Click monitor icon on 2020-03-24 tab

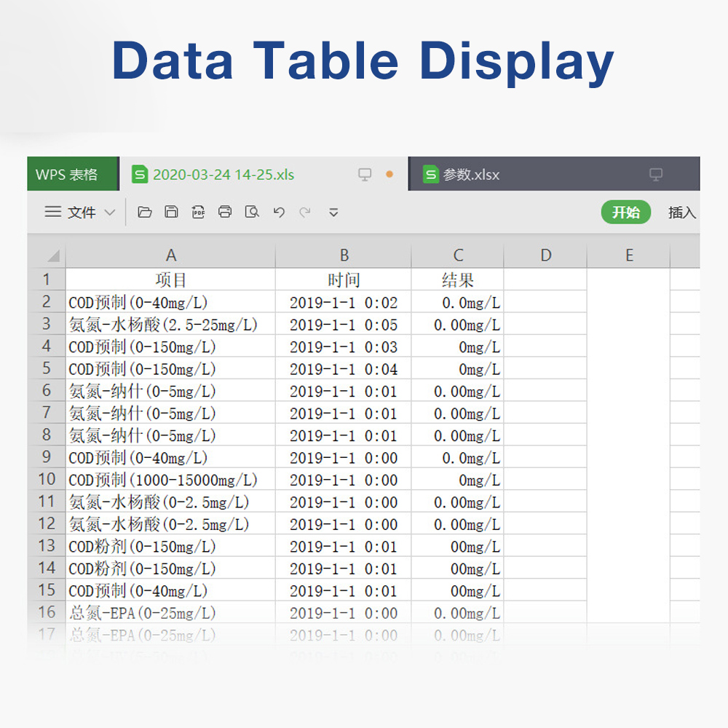(365, 175)
